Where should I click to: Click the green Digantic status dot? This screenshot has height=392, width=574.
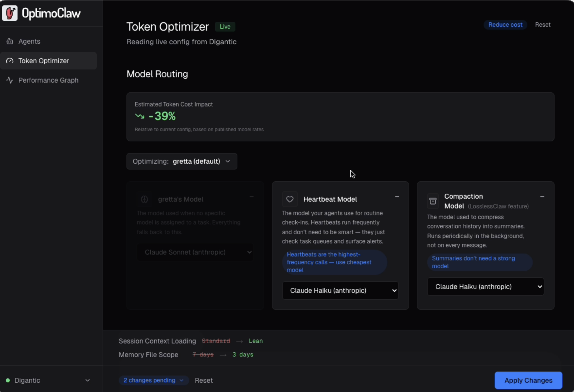point(8,380)
